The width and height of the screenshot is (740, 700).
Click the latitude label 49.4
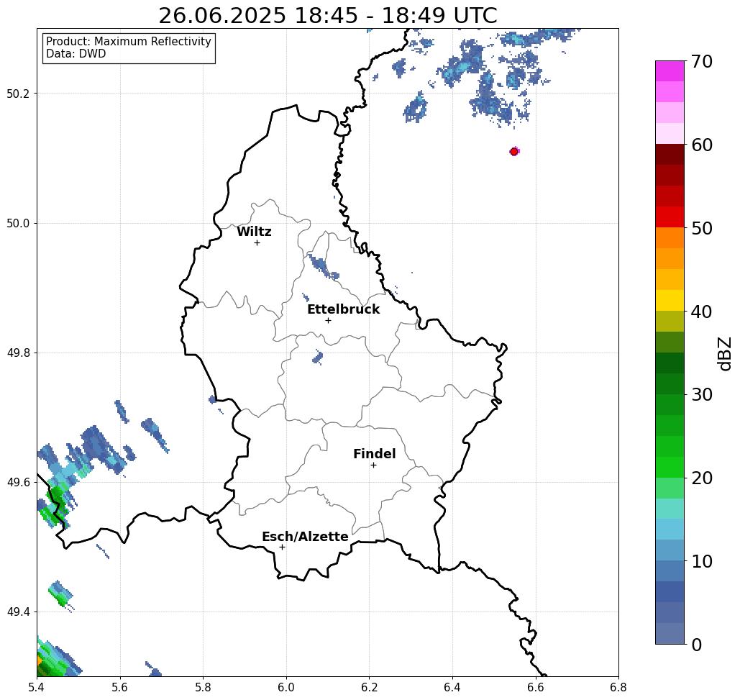18,612
